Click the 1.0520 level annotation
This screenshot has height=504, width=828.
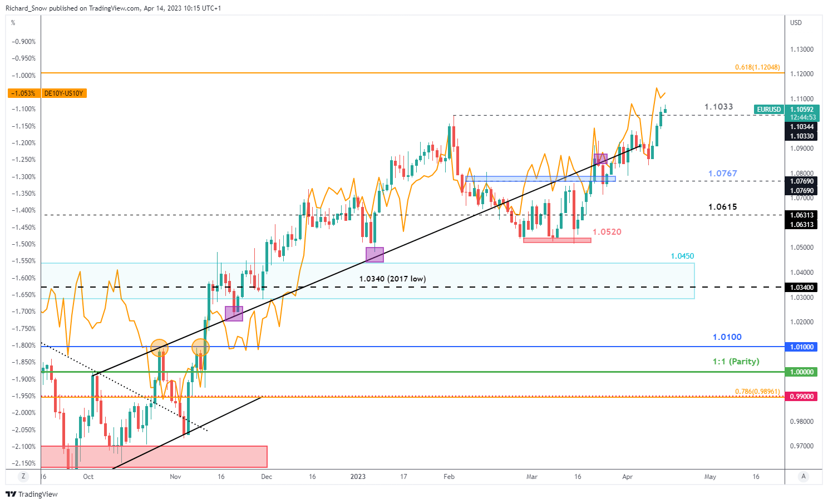click(x=607, y=232)
